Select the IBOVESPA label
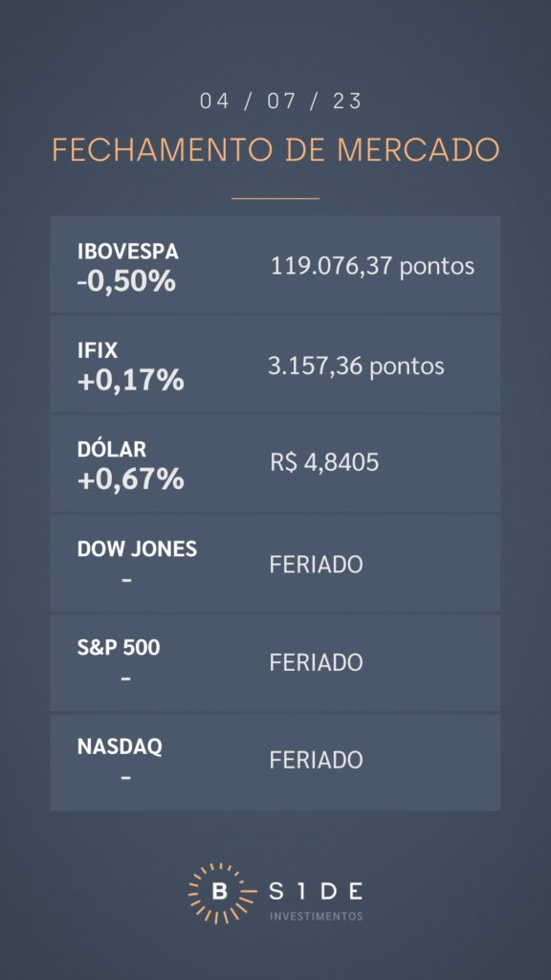This screenshot has height=980, width=551. click(128, 252)
